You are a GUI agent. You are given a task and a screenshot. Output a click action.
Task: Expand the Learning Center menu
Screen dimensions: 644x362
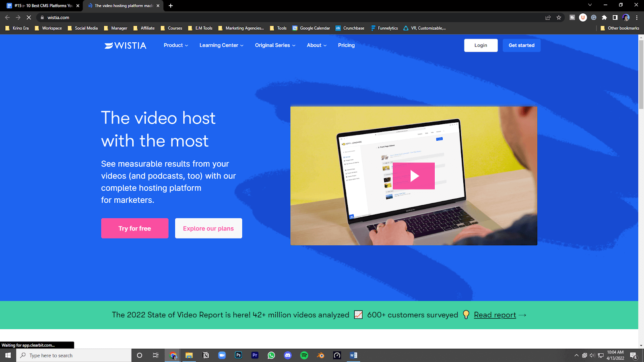click(221, 45)
